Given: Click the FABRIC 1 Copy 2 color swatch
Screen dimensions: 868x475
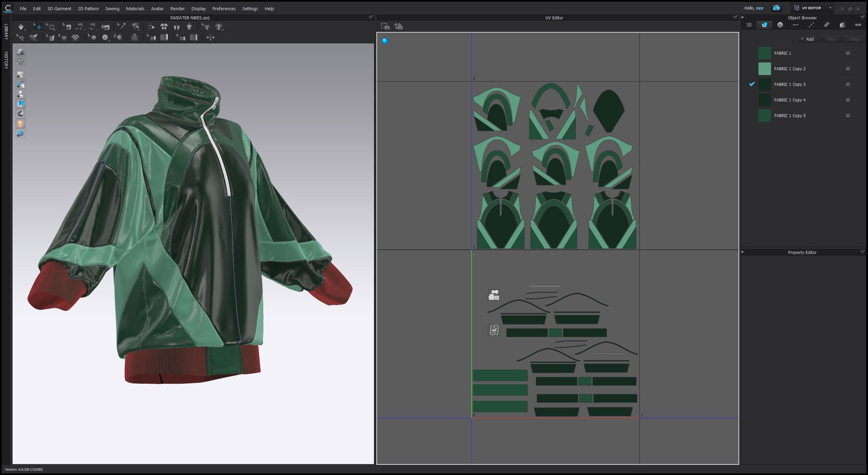Looking at the screenshot, I should [764, 69].
